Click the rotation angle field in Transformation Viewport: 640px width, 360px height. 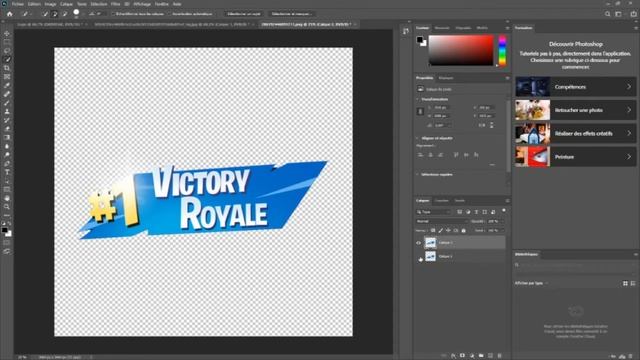coord(442,125)
